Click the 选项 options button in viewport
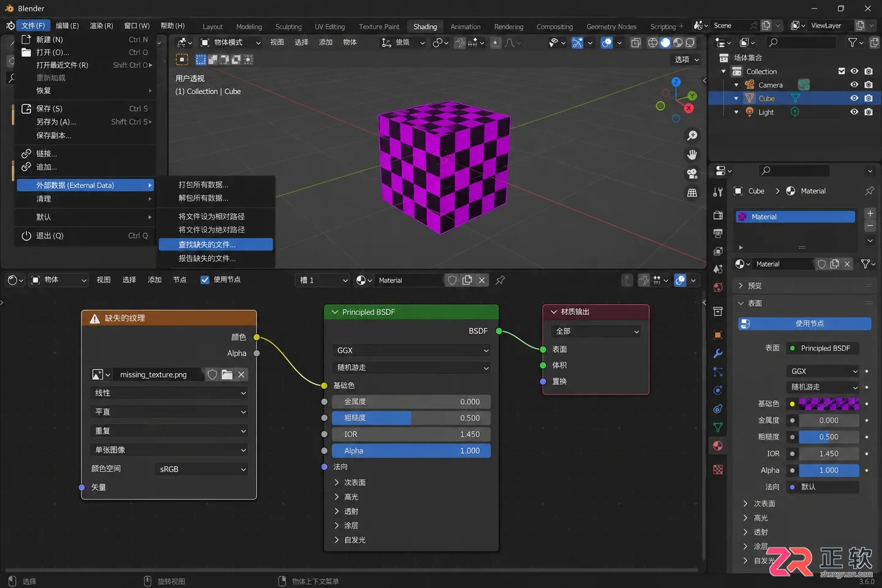Screen dimensions: 882x588 coord(687,59)
